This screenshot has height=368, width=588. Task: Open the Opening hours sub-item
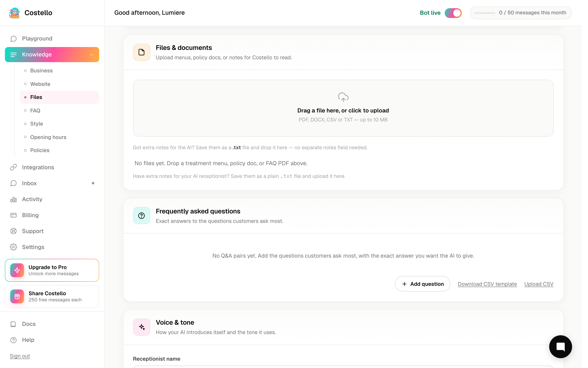pyautogui.click(x=60, y=137)
